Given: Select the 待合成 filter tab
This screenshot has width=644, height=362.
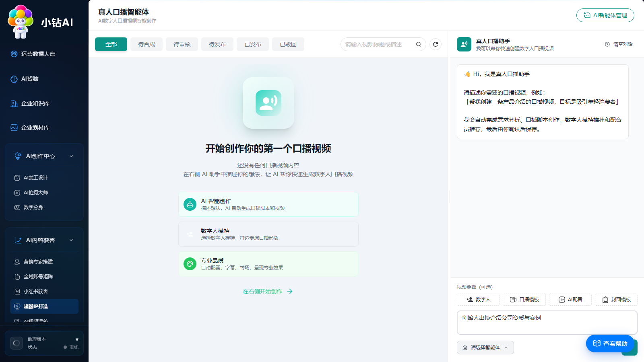Looking at the screenshot, I should point(147,44).
